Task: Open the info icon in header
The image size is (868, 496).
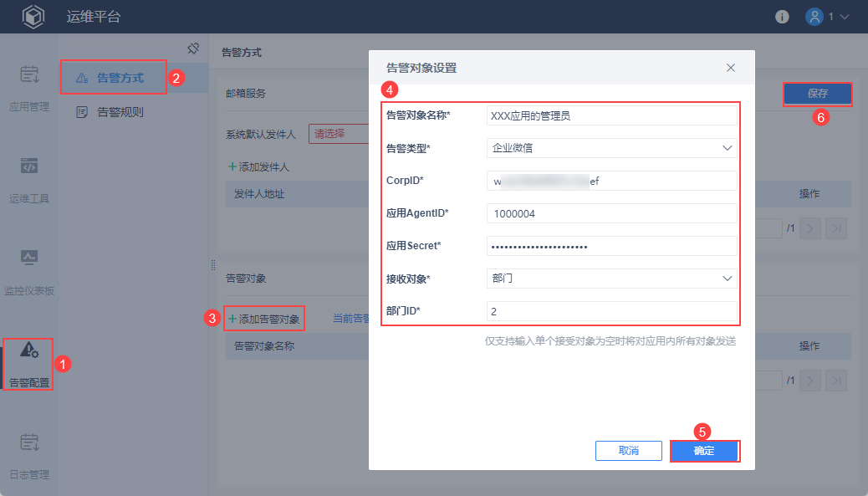Action: 782,17
